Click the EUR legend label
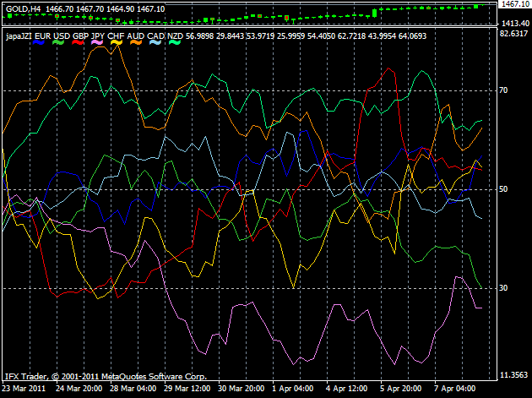The image size is (532, 398). 43,36
